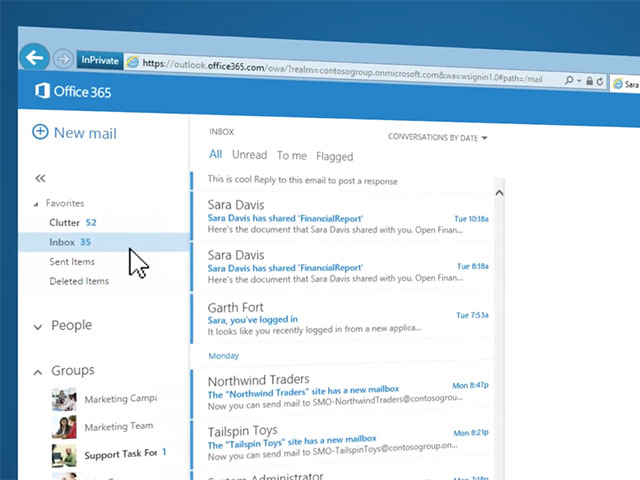Click the Support Task Force group thumbnail
This screenshot has width=640, height=480.
[x=64, y=456]
